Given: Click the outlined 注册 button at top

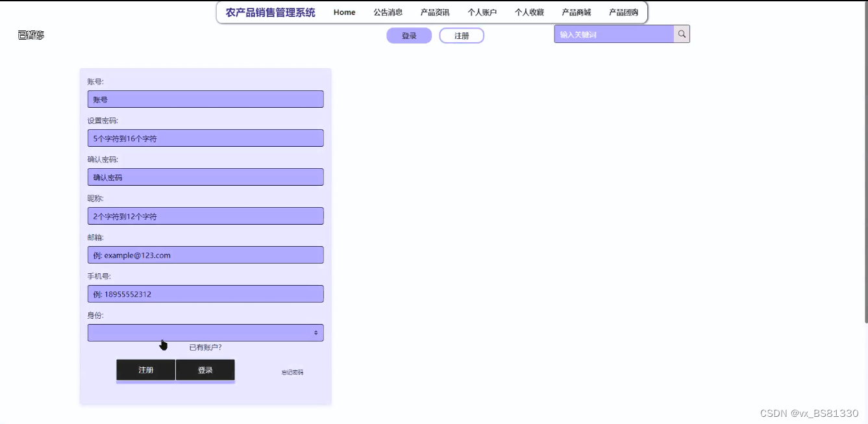Looking at the screenshot, I should 462,36.
